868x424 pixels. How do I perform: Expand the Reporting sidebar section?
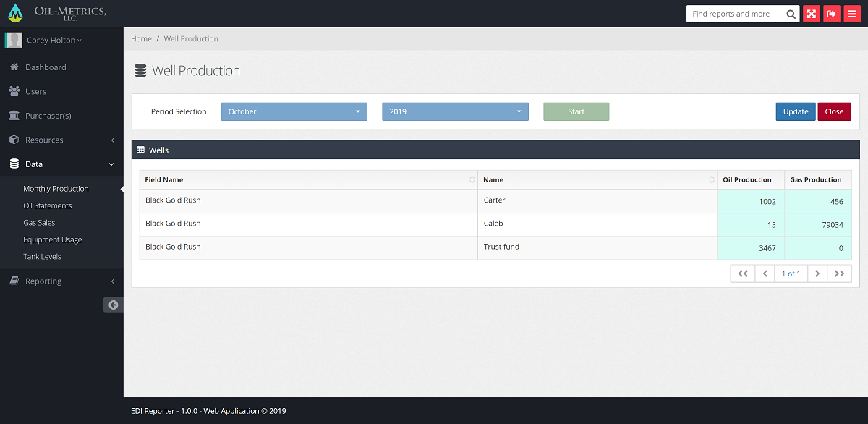61,281
